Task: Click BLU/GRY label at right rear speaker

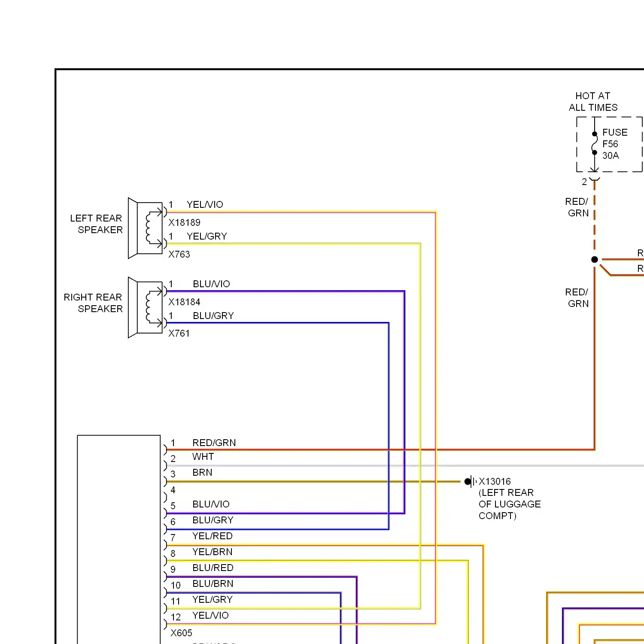Action: pyautogui.click(x=213, y=316)
